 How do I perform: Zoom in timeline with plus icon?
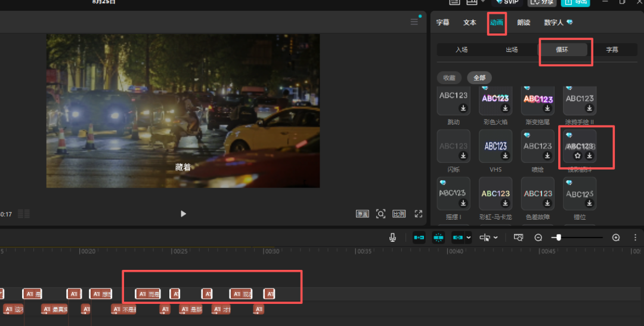pos(616,238)
